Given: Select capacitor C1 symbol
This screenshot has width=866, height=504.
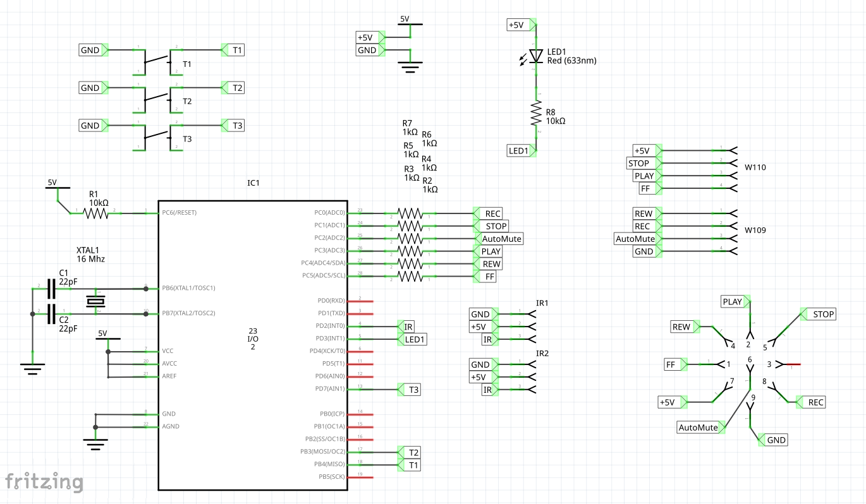Looking at the screenshot, I should (52, 289).
